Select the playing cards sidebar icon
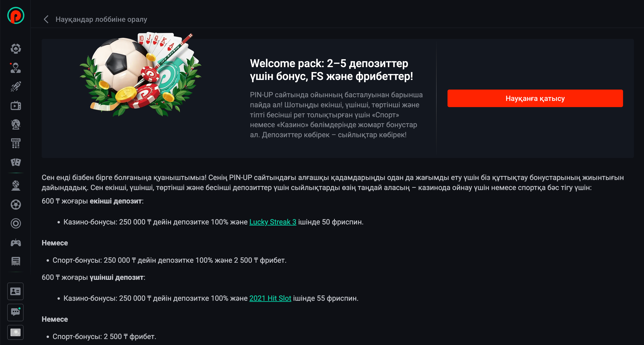Image resolution: width=644 pixels, height=345 pixels. pyautogui.click(x=16, y=162)
